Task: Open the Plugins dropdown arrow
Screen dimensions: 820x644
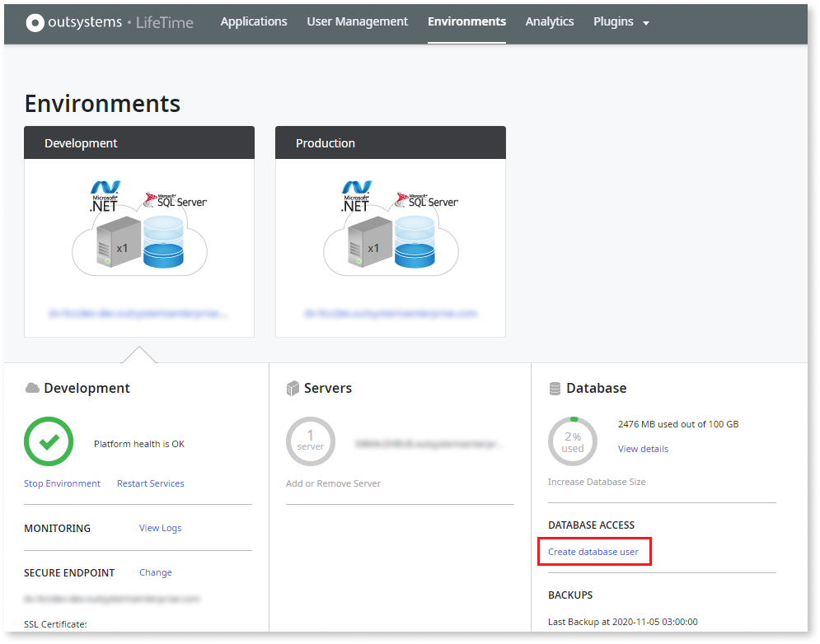Action: pos(646,22)
